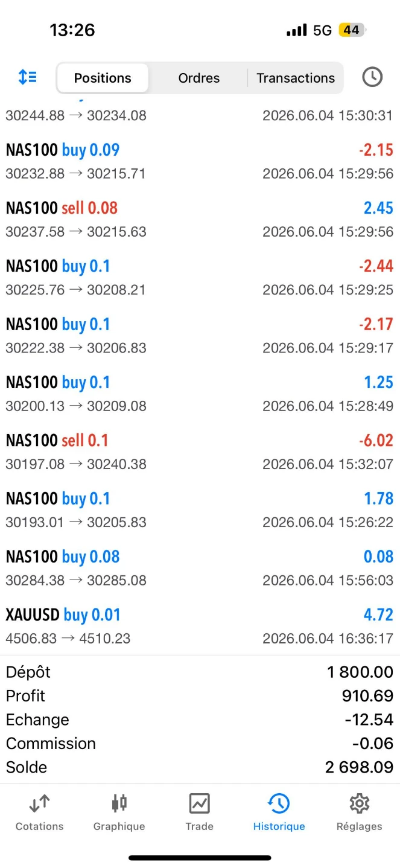Tap the sort order icon
The width and height of the screenshot is (400, 868).
[x=28, y=77]
